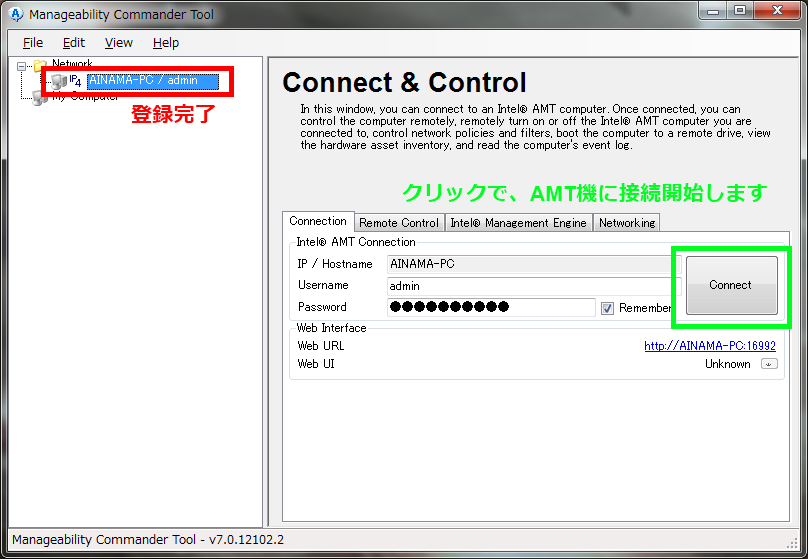Image resolution: width=808 pixels, height=559 pixels.
Task: Minimize the Manageability Commander window
Action: click(713, 11)
